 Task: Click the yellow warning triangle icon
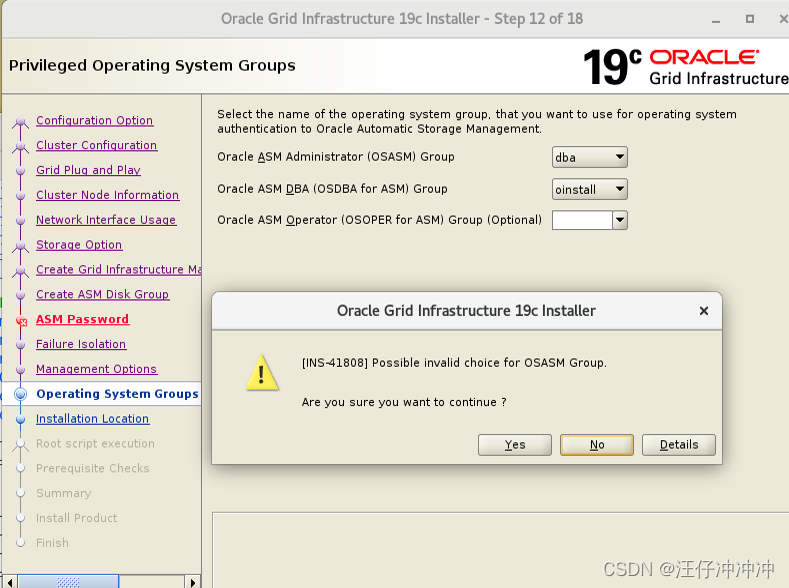pos(262,373)
